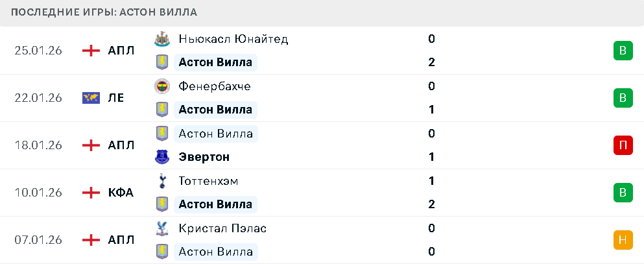
Task: Click England flag beside КФА
Action: point(91,193)
